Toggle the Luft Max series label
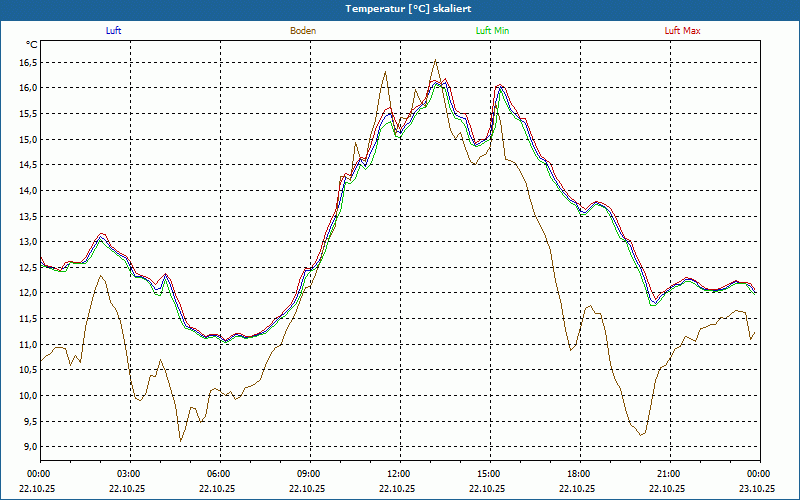Image resolution: width=800 pixels, height=500 pixels. click(x=683, y=31)
